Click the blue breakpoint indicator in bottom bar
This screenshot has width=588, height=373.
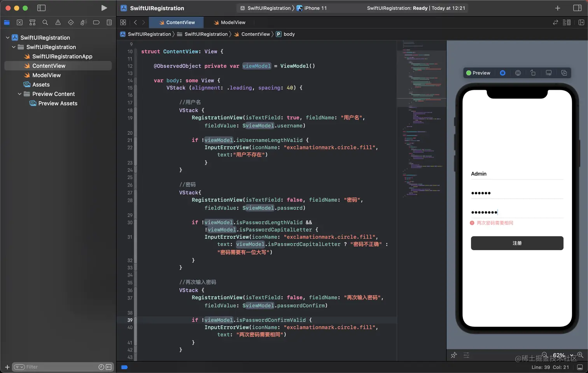coord(124,367)
